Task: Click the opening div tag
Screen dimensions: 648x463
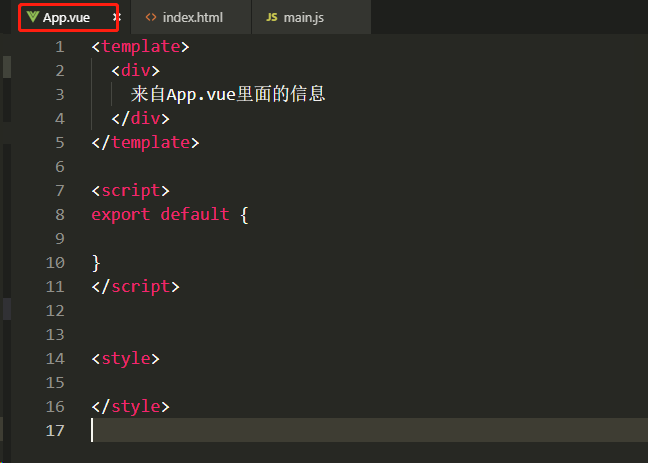Action: coord(136,71)
